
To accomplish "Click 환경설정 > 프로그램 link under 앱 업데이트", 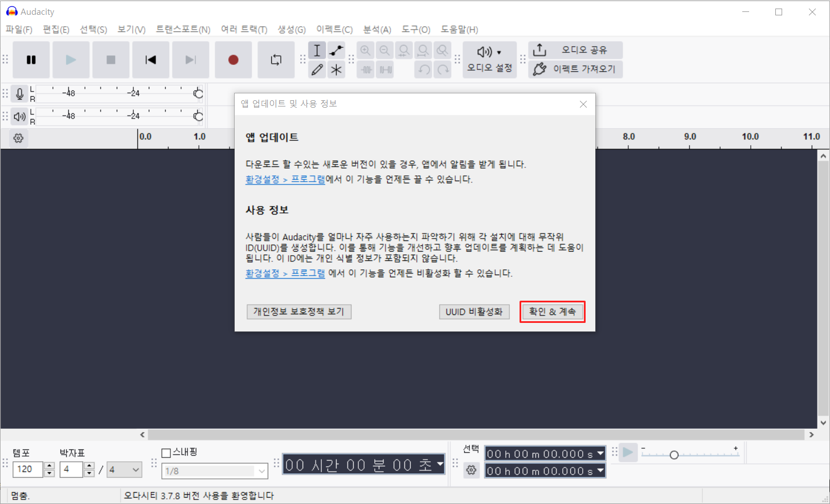I will [285, 179].
